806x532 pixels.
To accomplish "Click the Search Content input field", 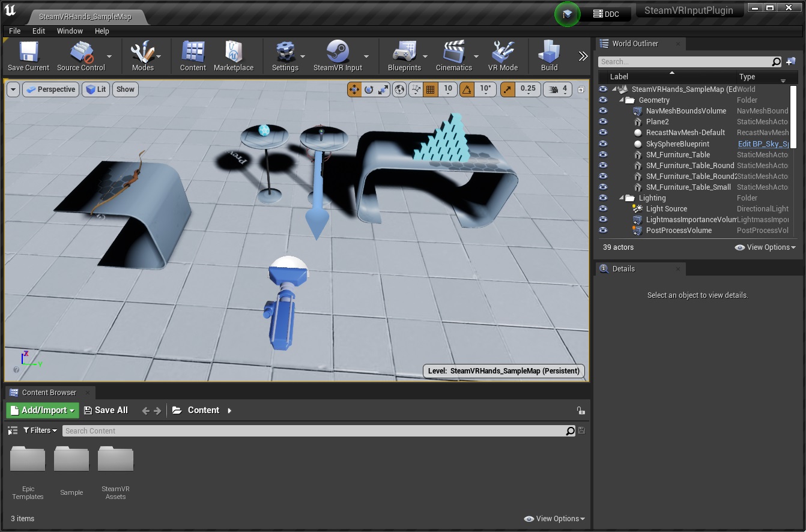I will [x=312, y=431].
